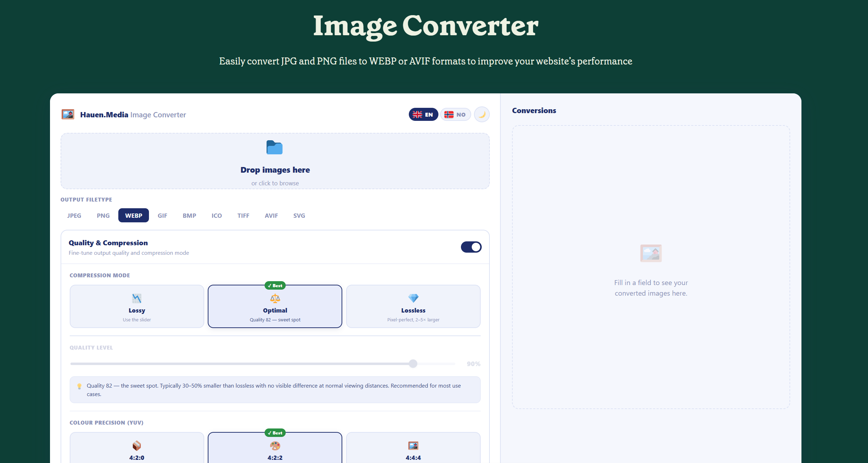Select SVG output filetype
This screenshot has height=463, width=868.
coord(299,215)
